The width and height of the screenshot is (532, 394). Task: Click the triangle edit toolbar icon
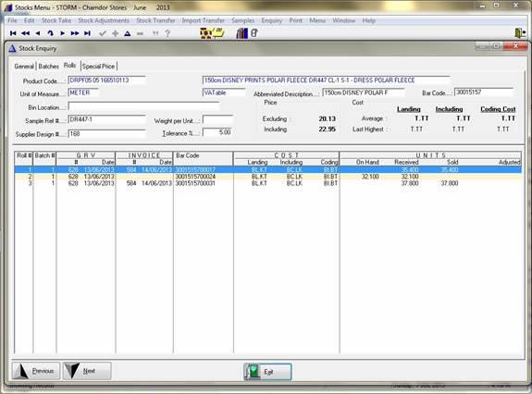point(128,33)
